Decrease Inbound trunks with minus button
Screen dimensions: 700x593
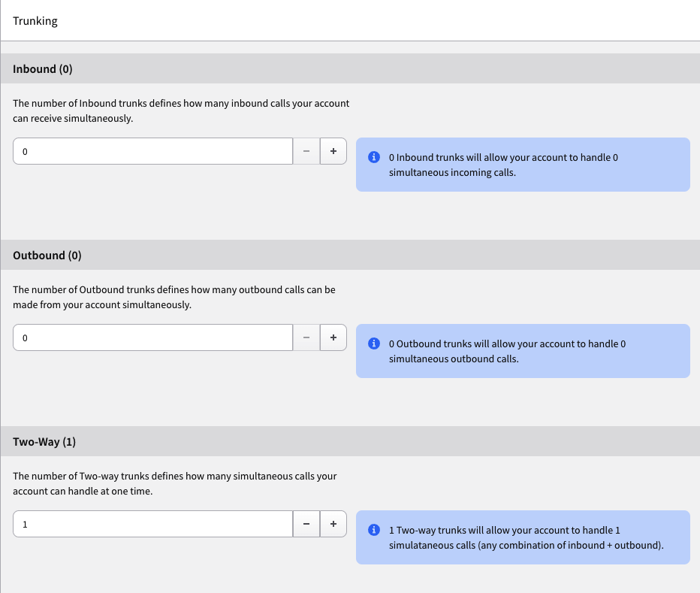click(306, 151)
